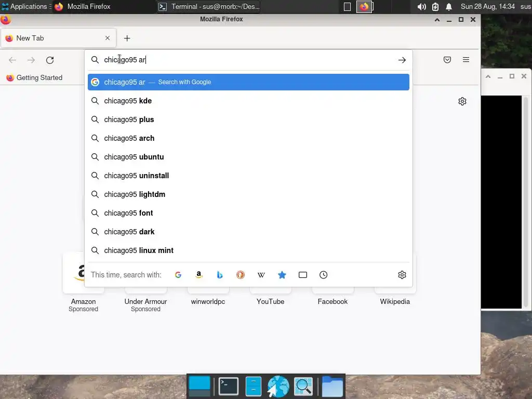Search with Google one-off engine icon
The width and height of the screenshot is (532, 399).
tap(178, 275)
